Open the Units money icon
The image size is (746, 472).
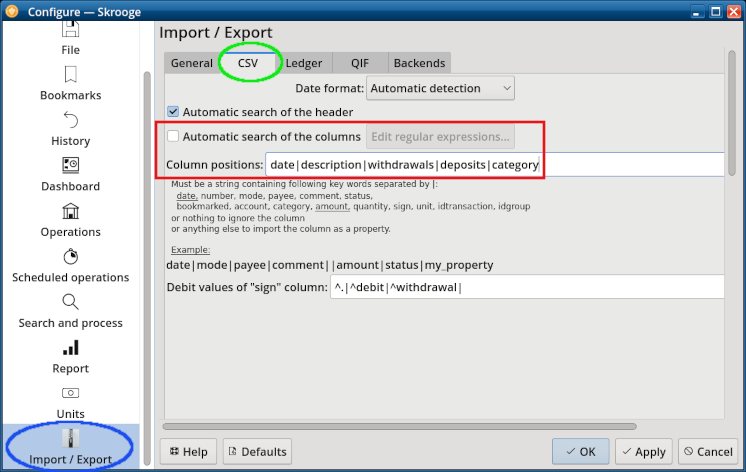tap(70, 393)
